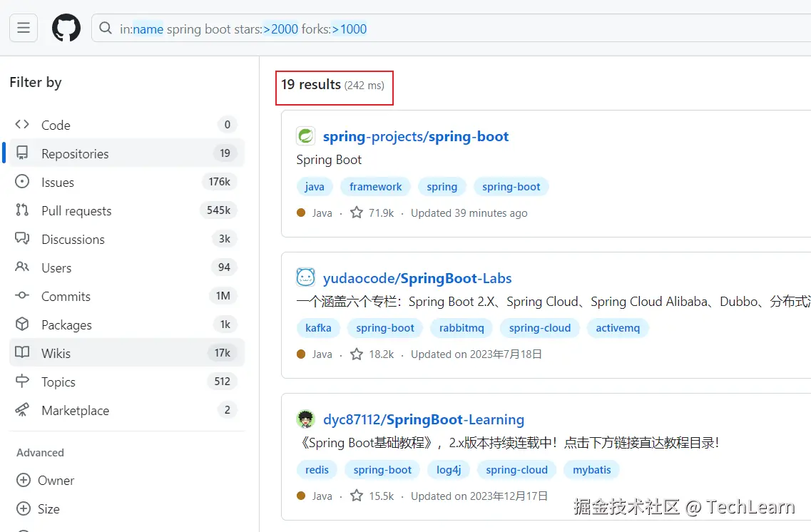Screen dimensions: 811x532
Task: Filter results by Code
Action: point(127,125)
